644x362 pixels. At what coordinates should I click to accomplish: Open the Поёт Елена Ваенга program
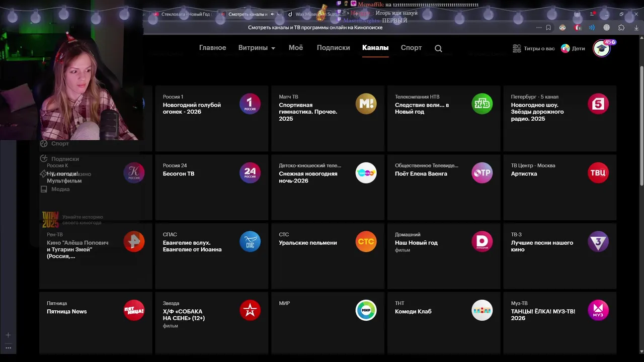click(421, 173)
